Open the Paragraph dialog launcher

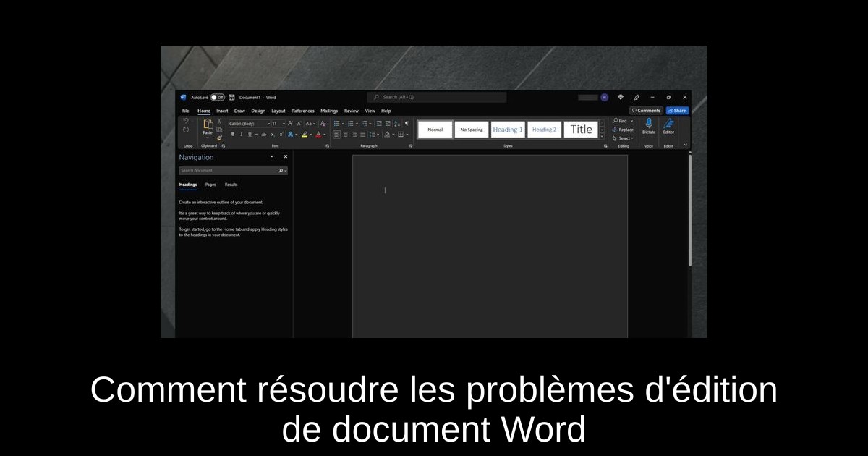point(411,146)
